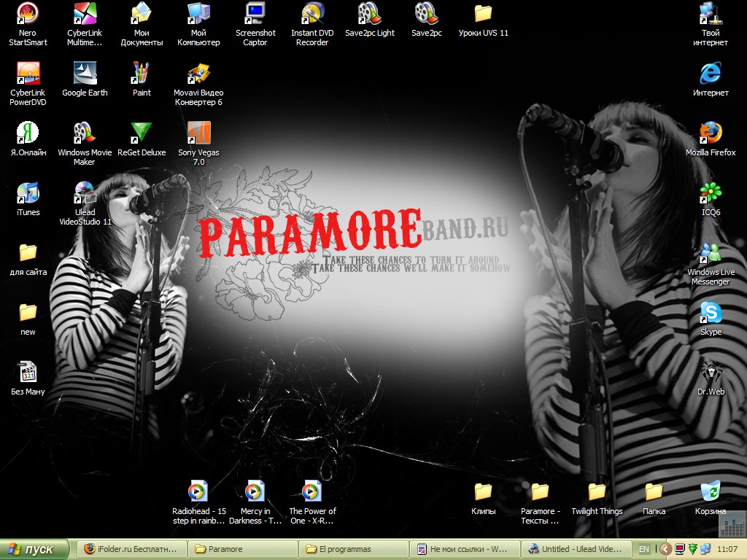
Task: Click the red monitor tray icon
Action: click(x=681, y=549)
